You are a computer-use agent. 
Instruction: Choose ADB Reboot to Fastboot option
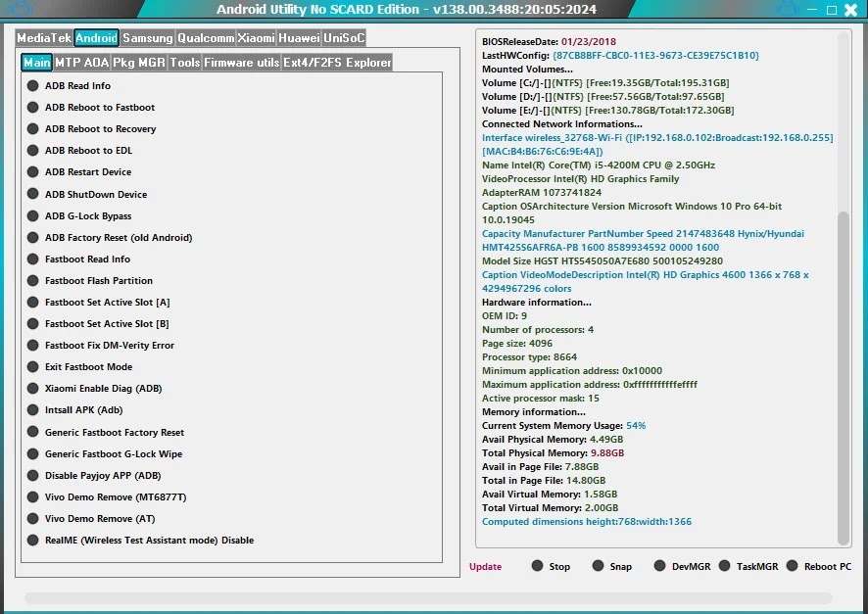tap(33, 108)
